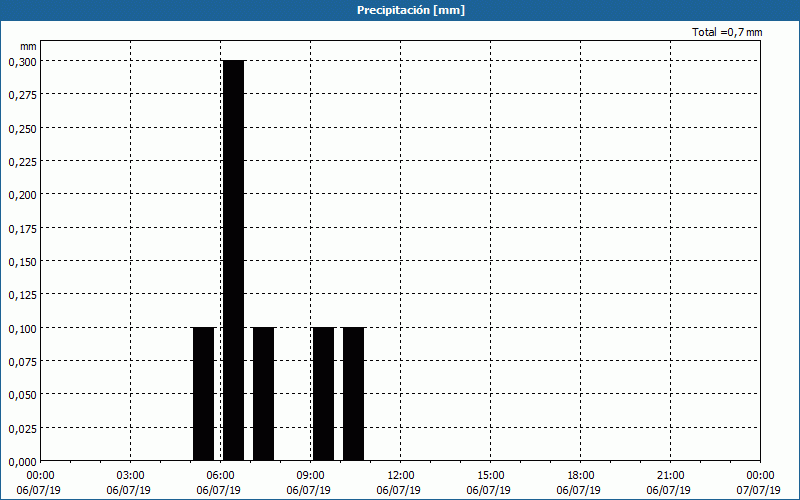
Task: Click the bar just before 06:00
Action: click(x=204, y=394)
